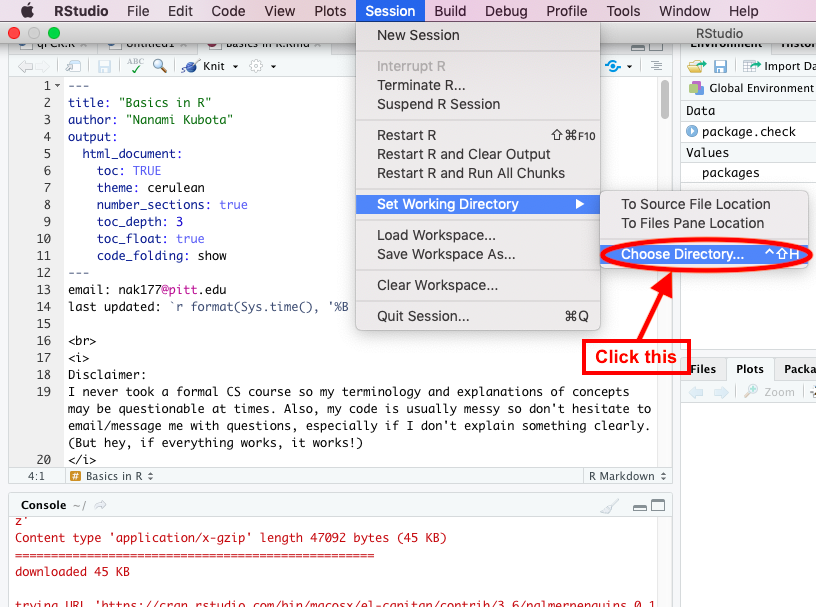
Task: Click the load workspace folder icon
Action: [697, 66]
